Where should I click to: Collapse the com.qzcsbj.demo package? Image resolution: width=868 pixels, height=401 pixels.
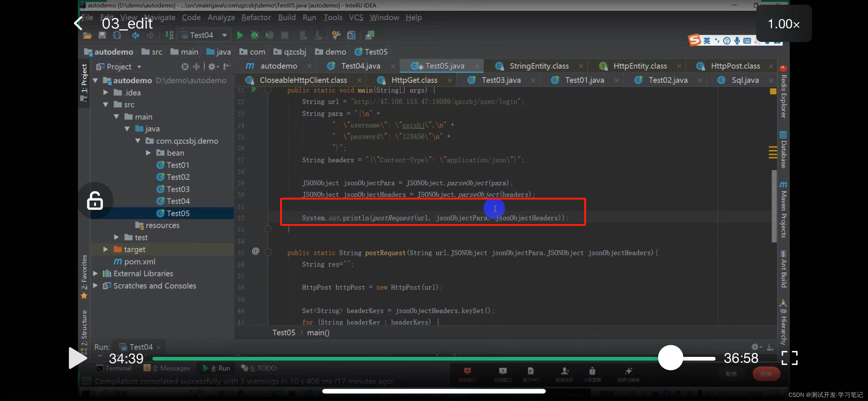[138, 141]
